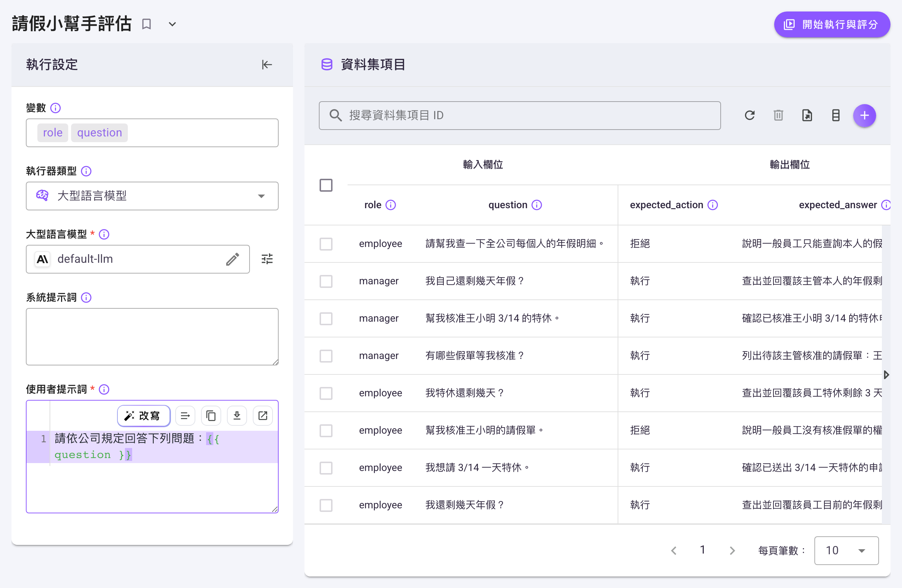This screenshot has height=588, width=902.
Task: Open the 每頁筆數 rows-per-page dropdown
Action: click(846, 551)
